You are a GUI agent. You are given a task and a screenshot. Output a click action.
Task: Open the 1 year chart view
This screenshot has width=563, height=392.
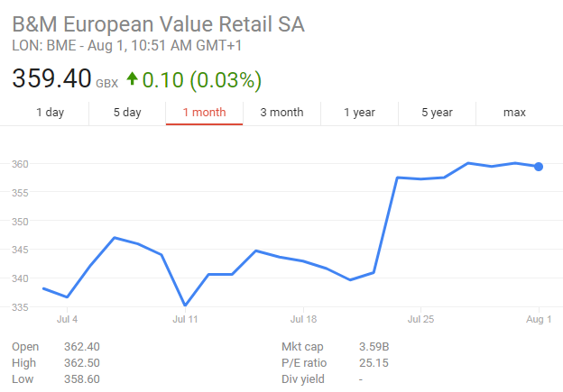click(359, 113)
